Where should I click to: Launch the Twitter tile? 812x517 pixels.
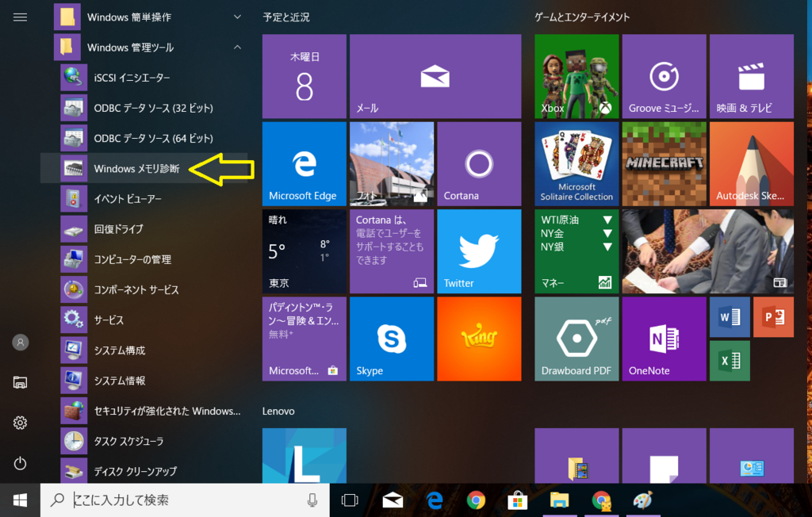479,251
